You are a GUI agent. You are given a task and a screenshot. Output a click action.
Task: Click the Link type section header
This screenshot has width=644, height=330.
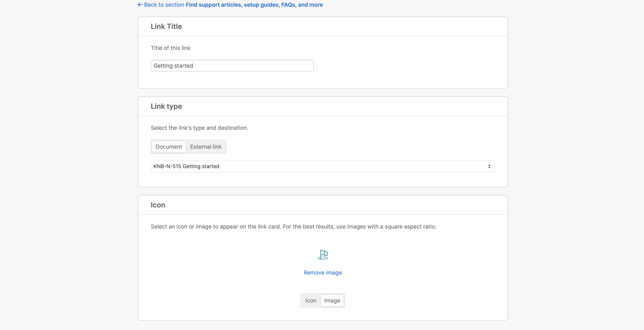166,106
